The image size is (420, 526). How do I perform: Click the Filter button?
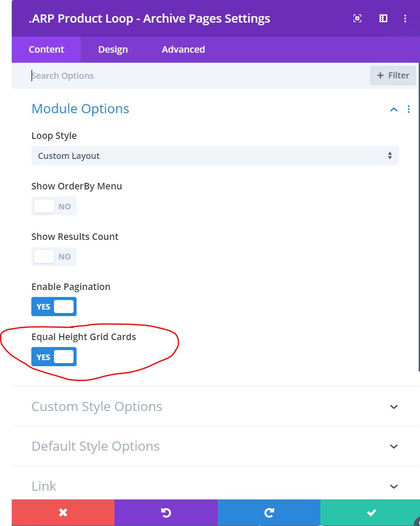[x=393, y=75]
